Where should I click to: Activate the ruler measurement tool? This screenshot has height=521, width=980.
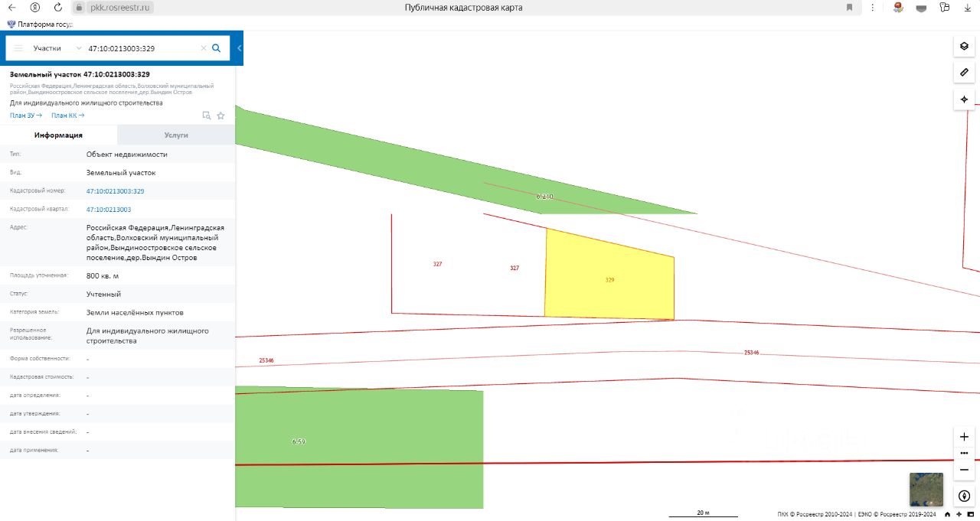point(964,73)
